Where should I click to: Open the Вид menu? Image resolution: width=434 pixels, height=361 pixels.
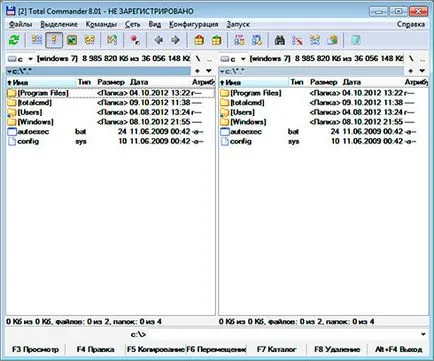(x=155, y=24)
